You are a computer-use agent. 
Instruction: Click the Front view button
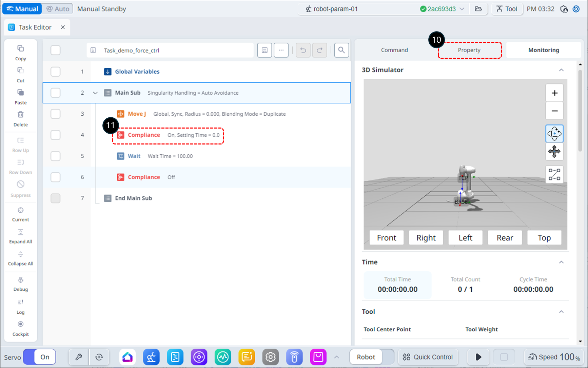(x=386, y=238)
